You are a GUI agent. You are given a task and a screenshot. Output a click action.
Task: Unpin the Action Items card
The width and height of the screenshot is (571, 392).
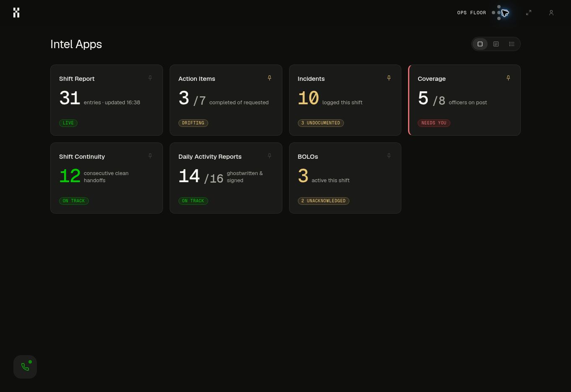[269, 78]
